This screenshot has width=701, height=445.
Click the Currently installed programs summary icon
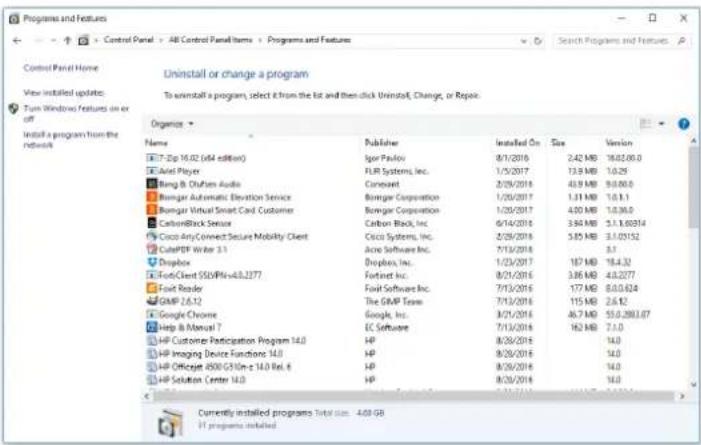pyautogui.click(x=171, y=423)
